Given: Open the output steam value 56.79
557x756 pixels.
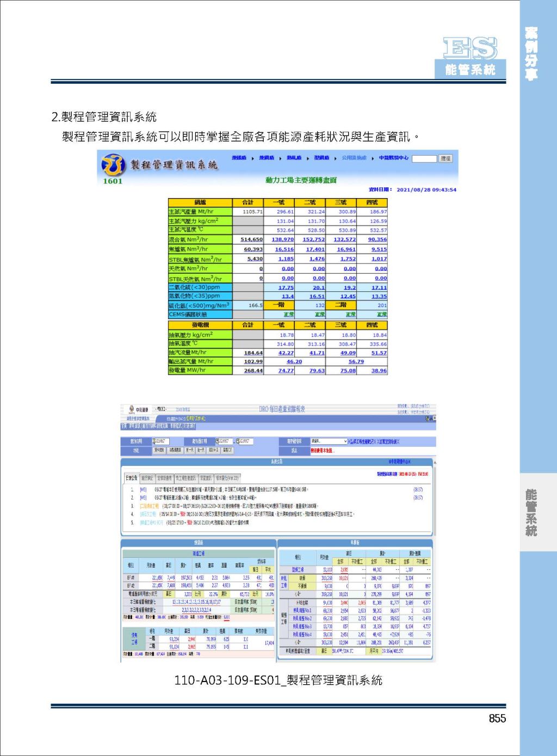Looking at the screenshot, I should click(x=356, y=361).
